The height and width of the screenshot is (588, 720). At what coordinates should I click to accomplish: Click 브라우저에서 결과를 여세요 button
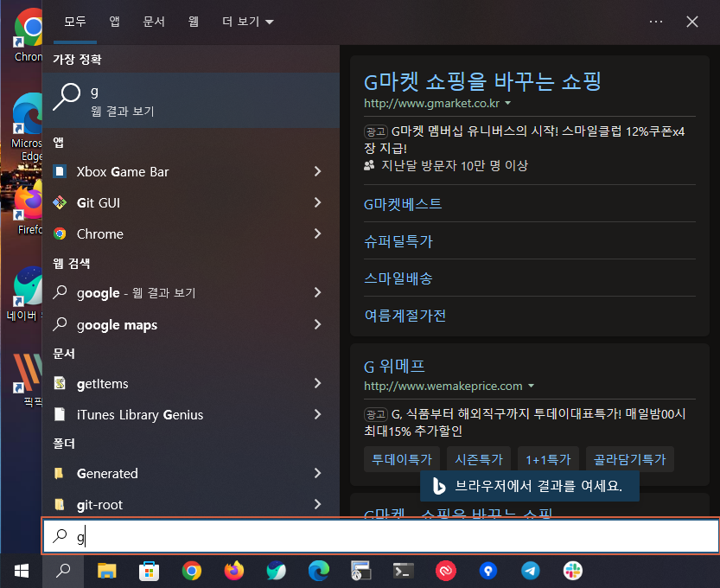530,486
